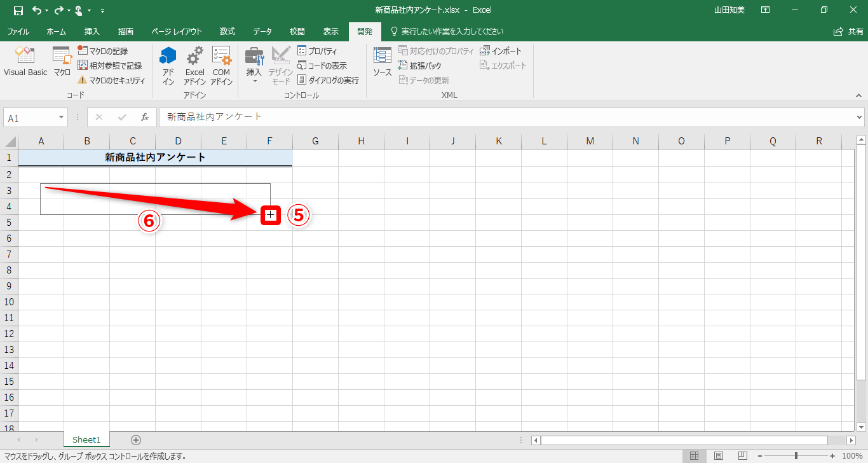Click XML Import button
The width and height of the screenshot is (868, 463).
click(501, 51)
